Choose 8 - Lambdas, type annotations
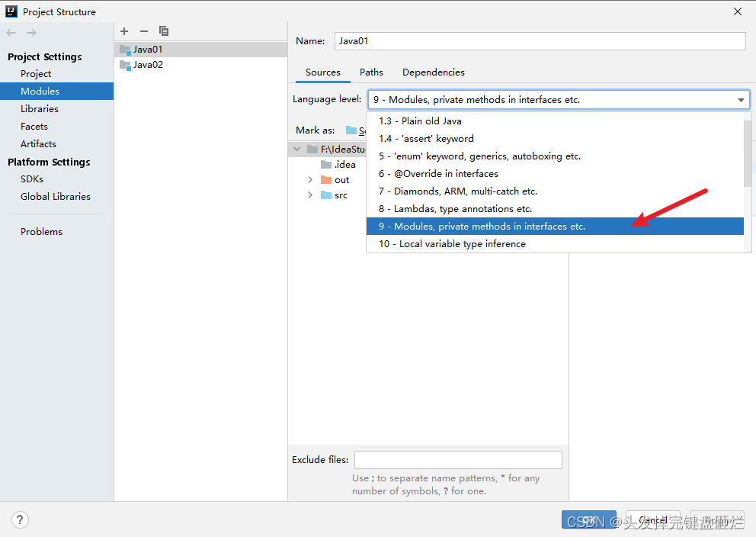Image resolution: width=756 pixels, height=537 pixels. (x=555, y=209)
